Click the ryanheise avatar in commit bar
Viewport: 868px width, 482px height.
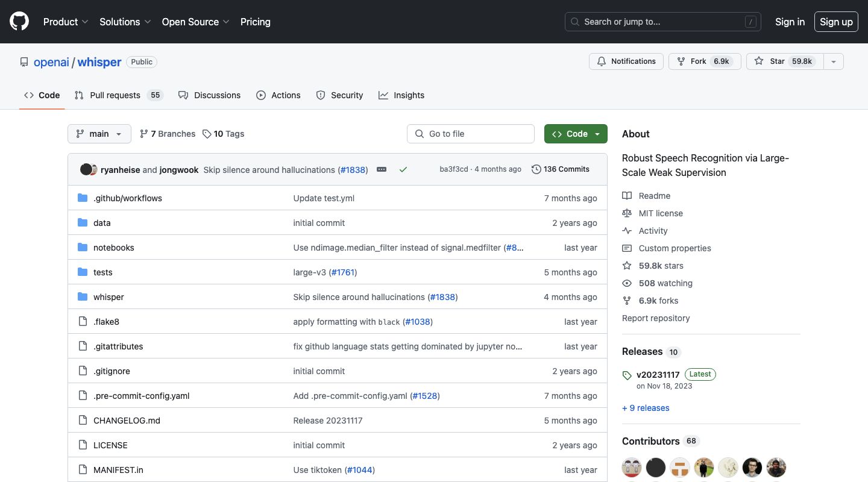click(86, 169)
